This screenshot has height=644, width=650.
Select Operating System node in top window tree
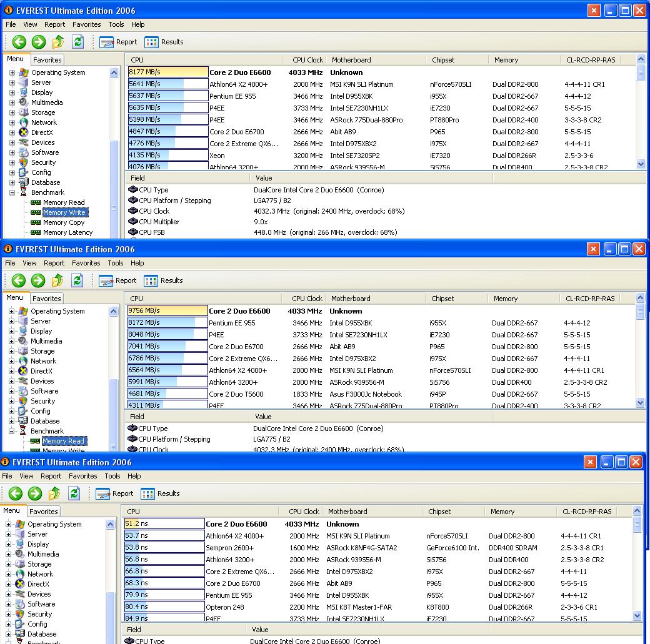pyautogui.click(x=58, y=72)
